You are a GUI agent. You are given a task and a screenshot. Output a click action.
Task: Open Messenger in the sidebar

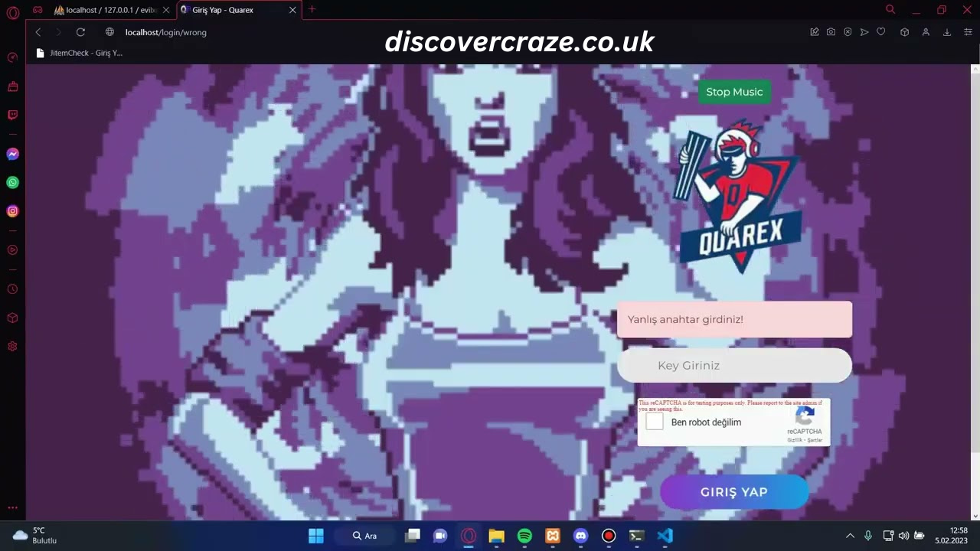point(12,154)
